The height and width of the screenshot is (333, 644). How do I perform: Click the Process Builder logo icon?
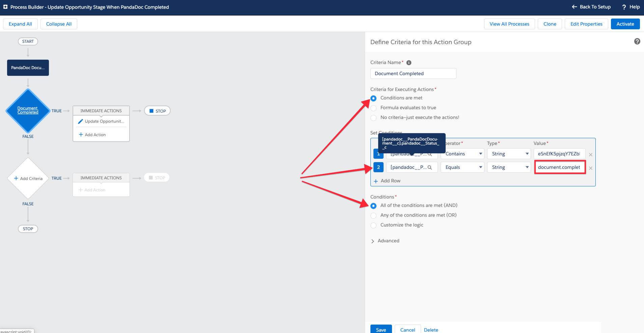tap(5, 7)
